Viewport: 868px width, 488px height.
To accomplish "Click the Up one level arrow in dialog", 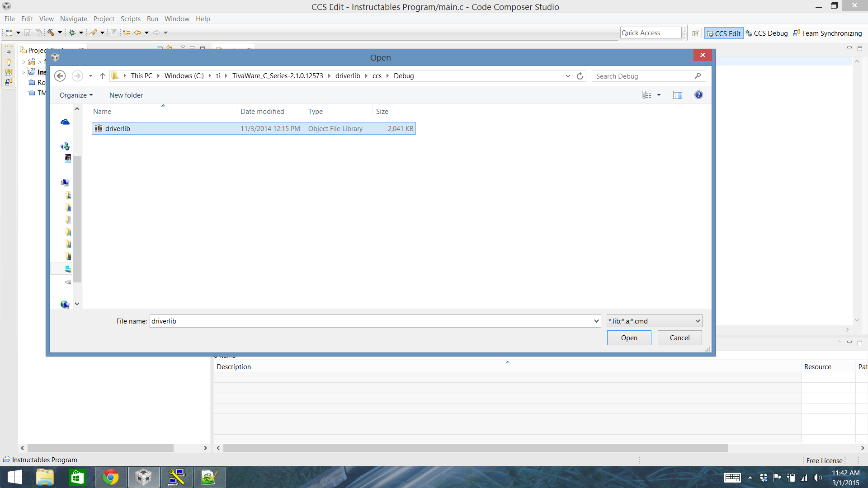I will (x=103, y=76).
